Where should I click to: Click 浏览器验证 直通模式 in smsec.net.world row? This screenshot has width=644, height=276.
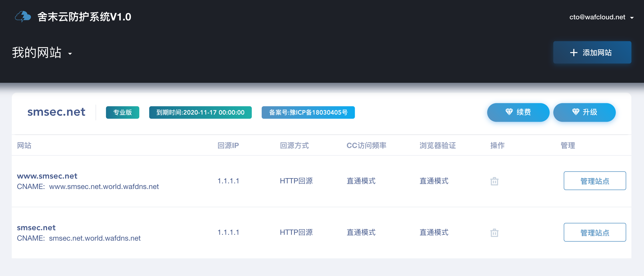click(434, 232)
